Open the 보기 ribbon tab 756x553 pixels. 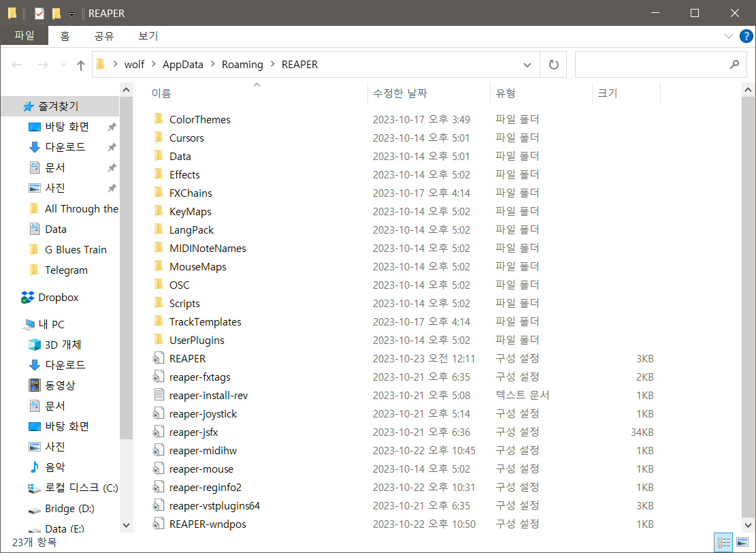pyautogui.click(x=148, y=35)
